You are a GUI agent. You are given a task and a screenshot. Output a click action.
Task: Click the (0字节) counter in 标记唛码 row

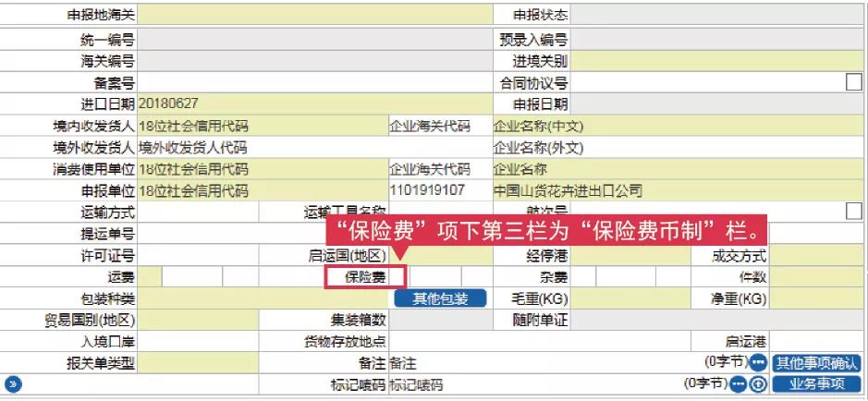click(x=707, y=383)
